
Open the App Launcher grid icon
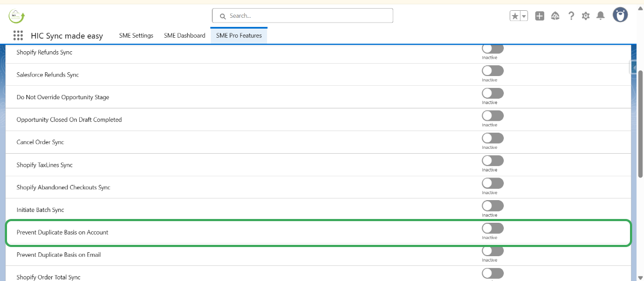18,36
